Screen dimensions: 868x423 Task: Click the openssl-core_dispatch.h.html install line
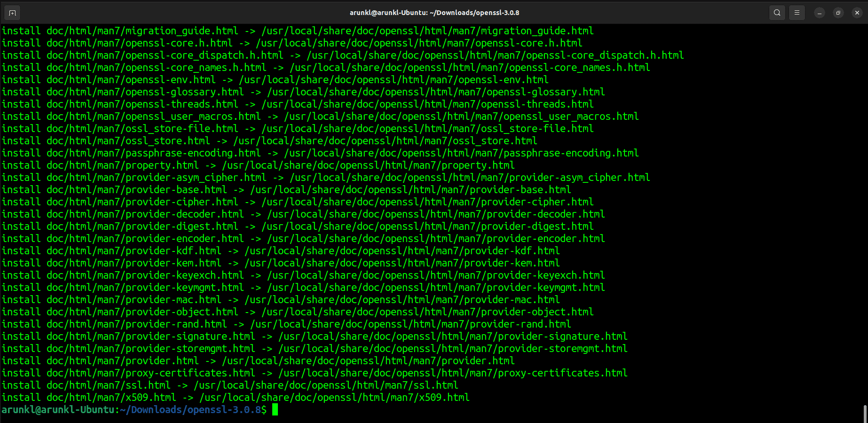pyautogui.click(x=343, y=55)
